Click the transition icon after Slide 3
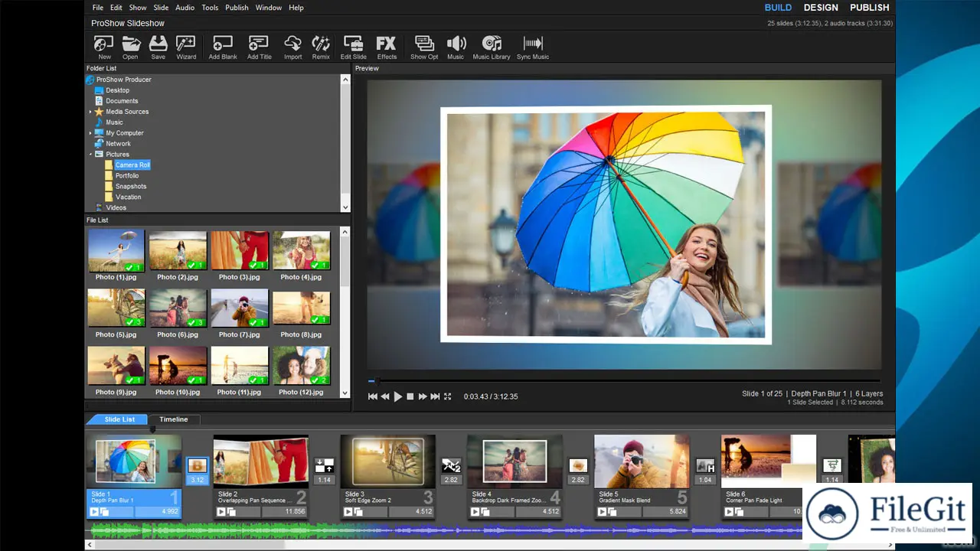 [451, 465]
